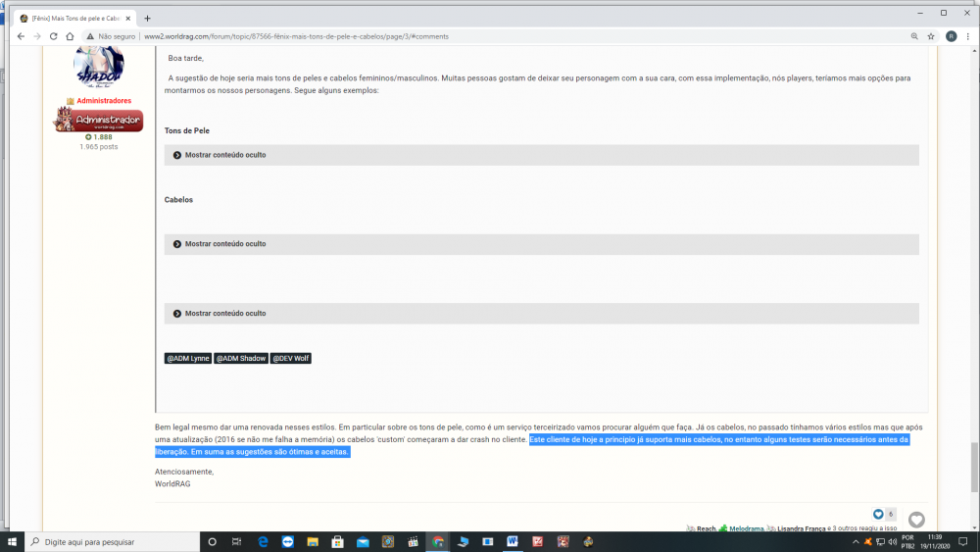
Task: Click the Administrador rank badge
Action: [98, 119]
